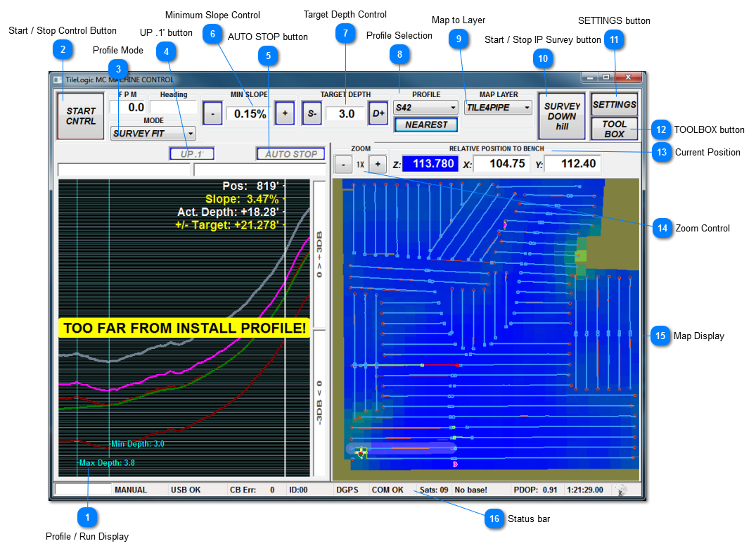Zoom in the map with plus button

point(377,164)
